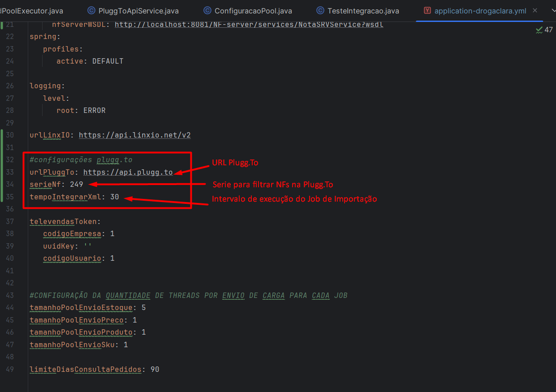
Task: Open the https://api.plugg.to link
Action: pos(128,172)
